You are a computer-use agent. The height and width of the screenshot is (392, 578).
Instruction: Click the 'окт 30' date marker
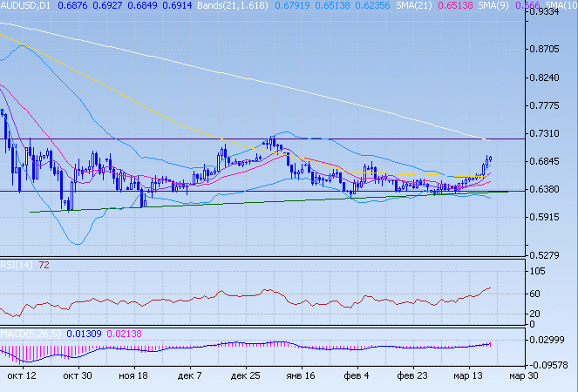(x=78, y=375)
